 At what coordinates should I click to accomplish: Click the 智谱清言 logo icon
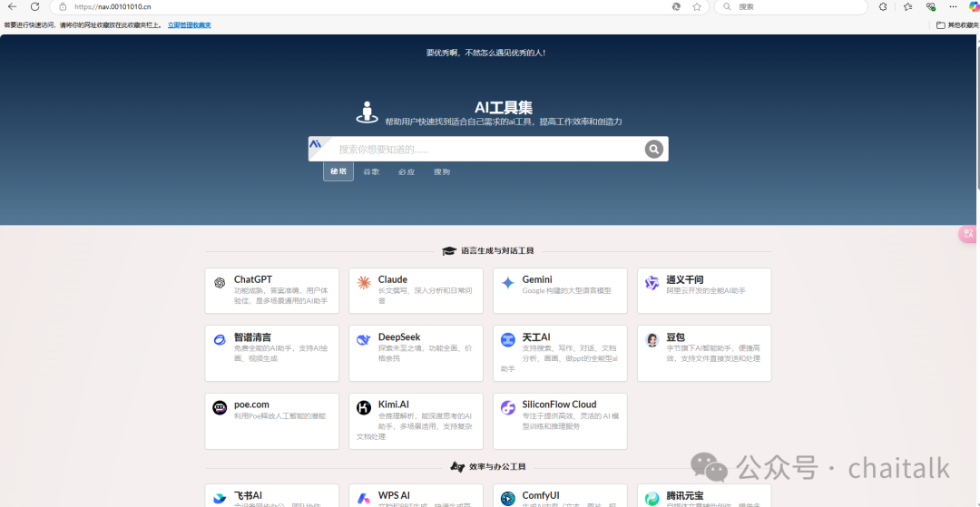[220, 340]
